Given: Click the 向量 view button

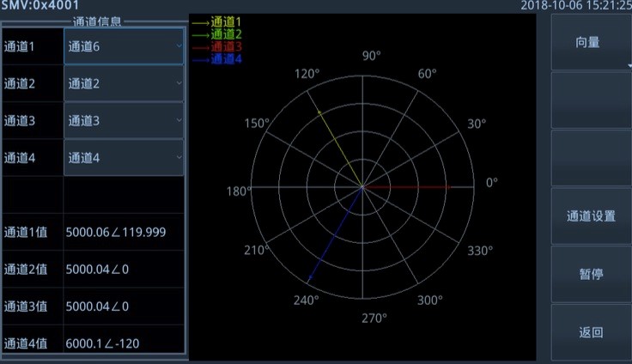Looking at the screenshot, I should [587, 41].
